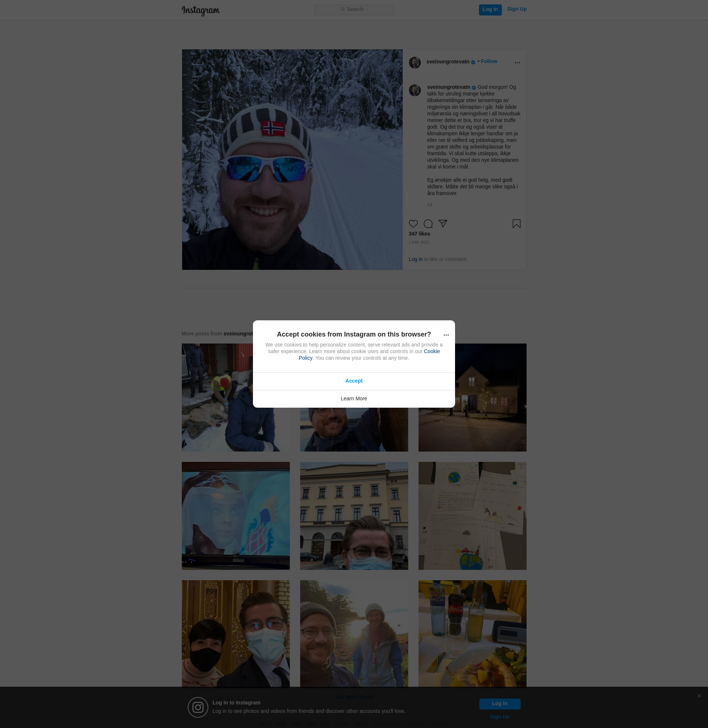
Task: Follow sveinungrotevatn
Action: pyautogui.click(x=489, y=61)
